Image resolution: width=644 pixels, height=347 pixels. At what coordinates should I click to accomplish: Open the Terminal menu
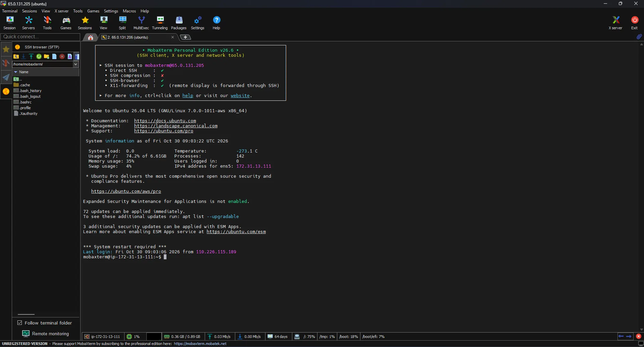tap(10, 11)
